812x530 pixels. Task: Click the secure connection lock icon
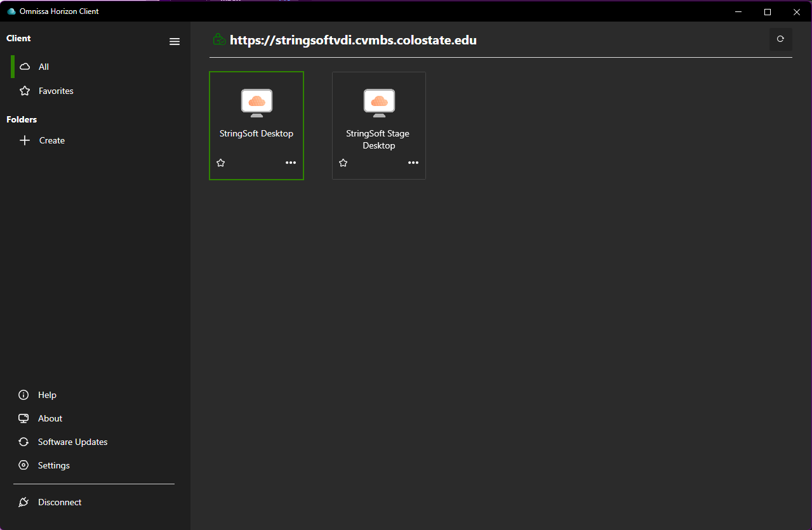[219, 39]
